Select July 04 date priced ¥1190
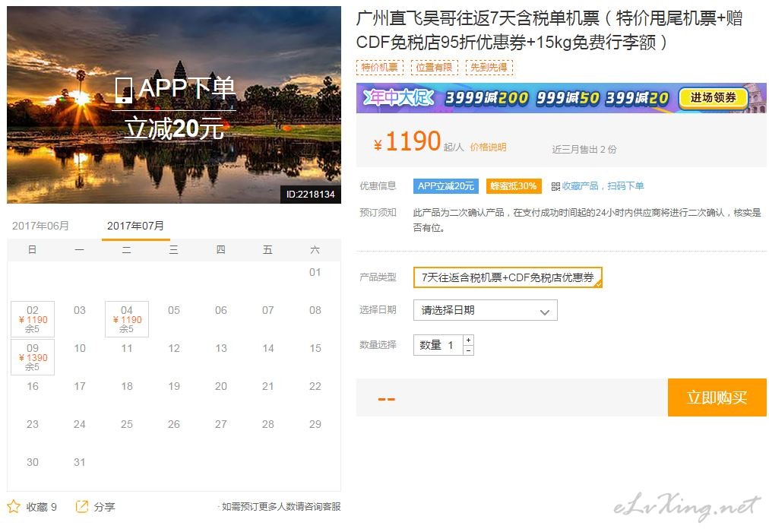This screenshot has height=532, width=769. (x=127, y=319)
